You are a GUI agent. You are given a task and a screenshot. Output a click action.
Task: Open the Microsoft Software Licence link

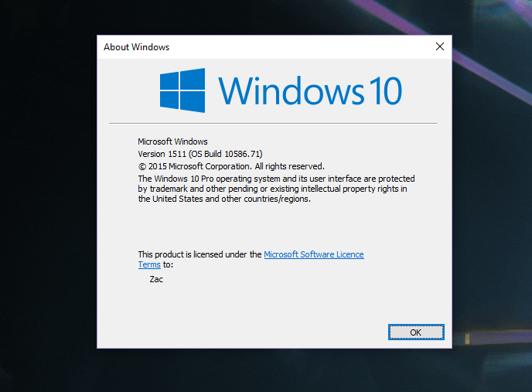click(x=314, y=254)
